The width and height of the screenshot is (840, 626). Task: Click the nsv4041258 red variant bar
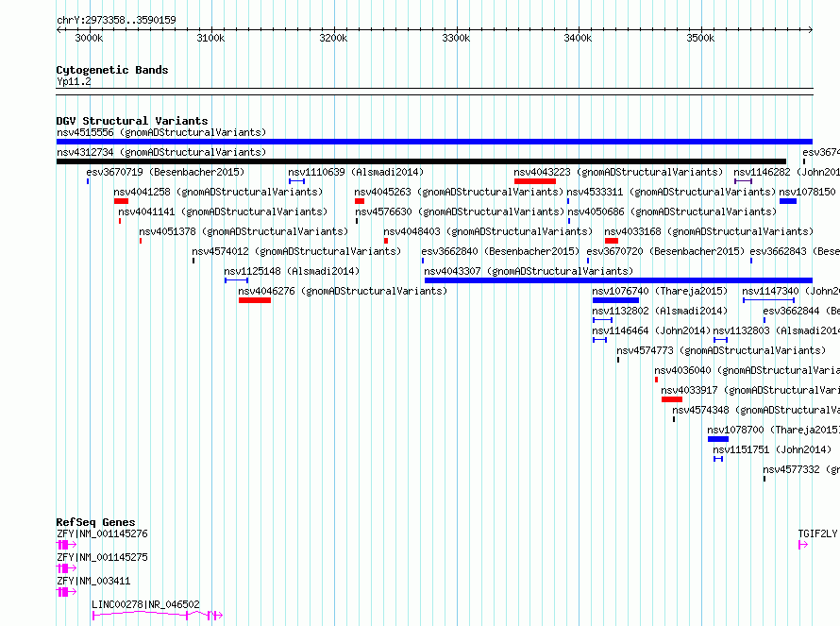pyautogui.click(x=121, y=201)
